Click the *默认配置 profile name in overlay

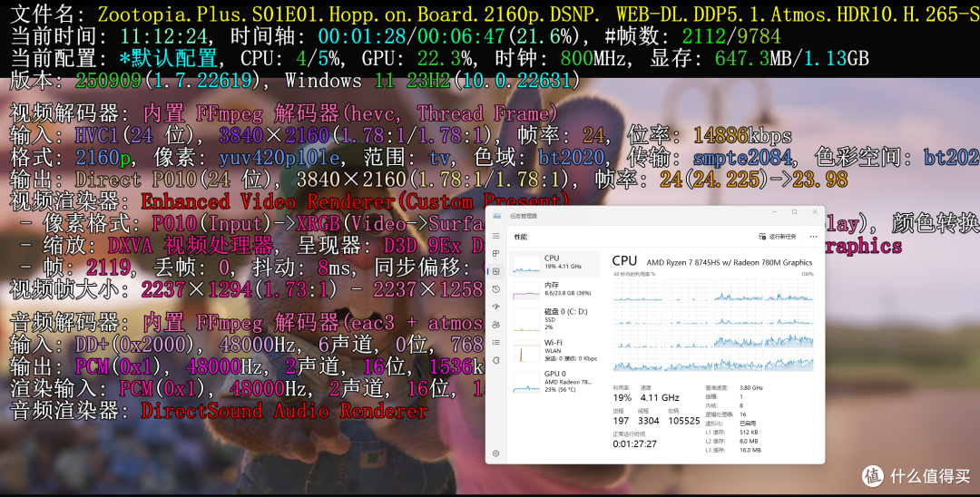[168, 58]
